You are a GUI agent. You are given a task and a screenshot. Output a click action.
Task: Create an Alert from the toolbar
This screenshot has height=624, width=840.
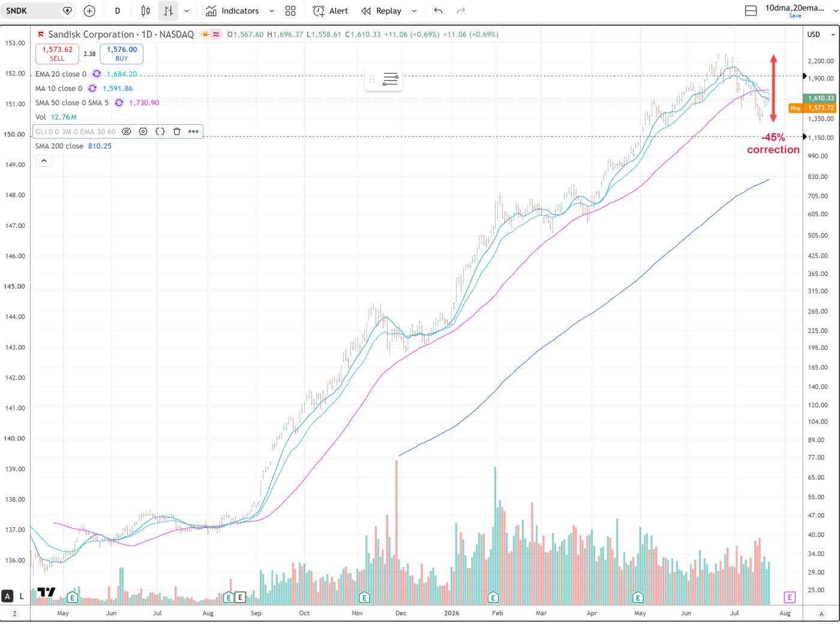point(331,11)
